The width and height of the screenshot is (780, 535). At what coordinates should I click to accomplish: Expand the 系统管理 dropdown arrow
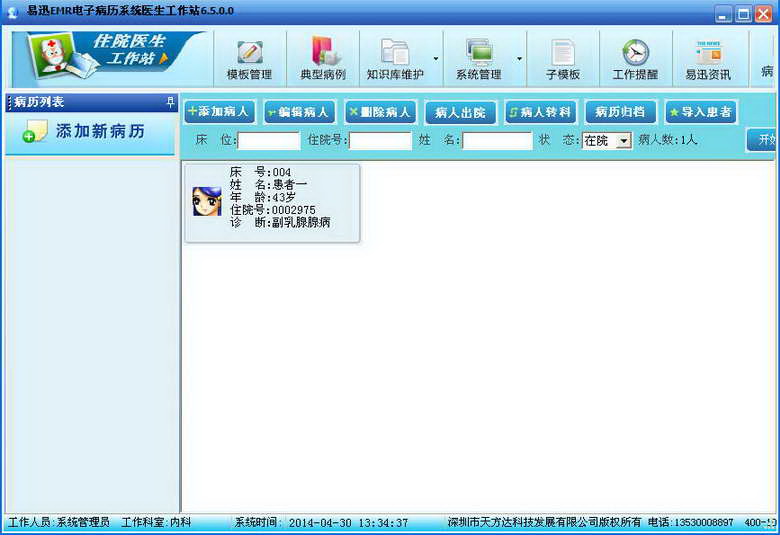tap(519, 59)
